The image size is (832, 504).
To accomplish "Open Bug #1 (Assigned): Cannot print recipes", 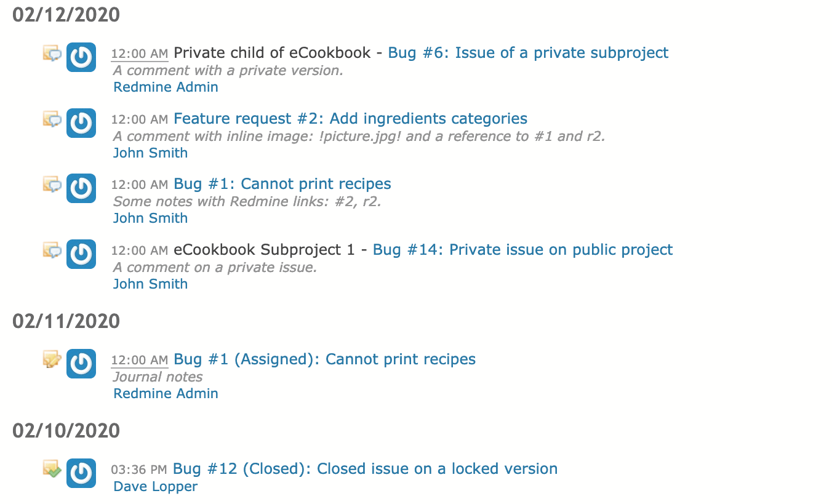I will (x=325, y=359).
